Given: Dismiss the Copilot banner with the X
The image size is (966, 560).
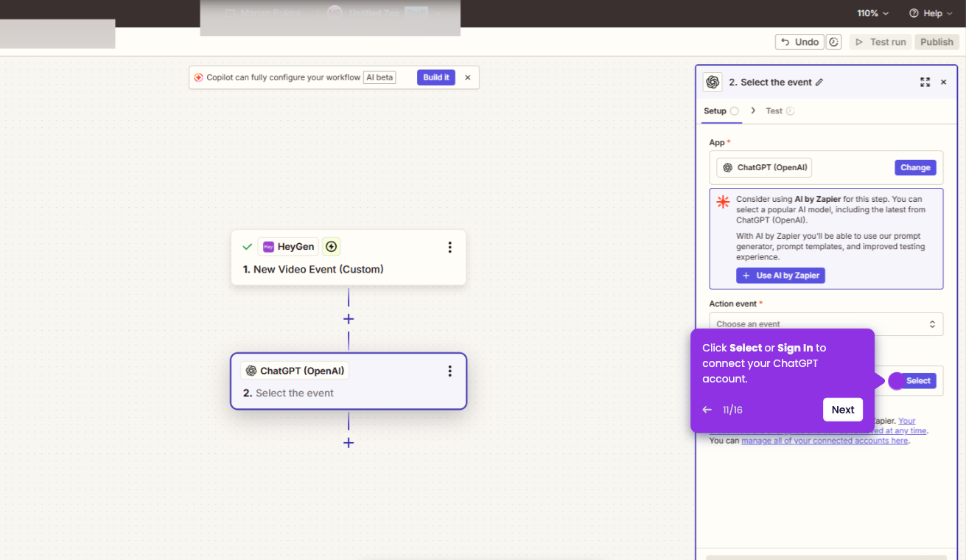Looking at the screenshot, I should click(x=467, y=77).
